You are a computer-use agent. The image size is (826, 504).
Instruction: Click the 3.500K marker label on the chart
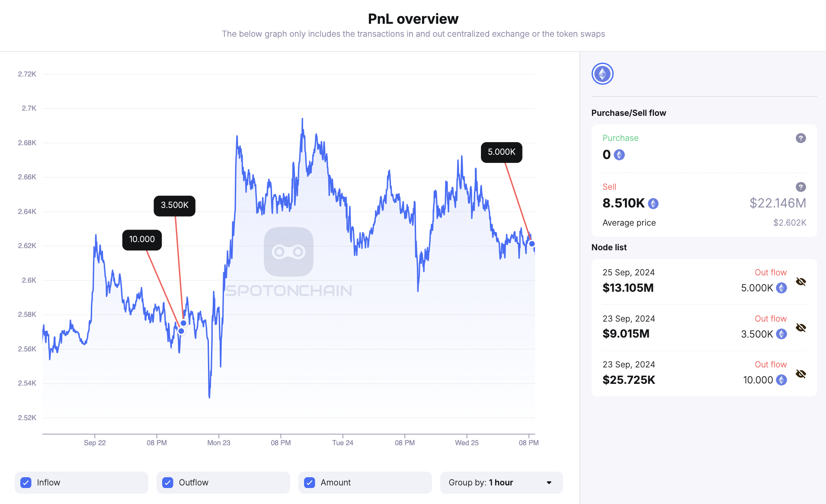click(x=174, y=205)
